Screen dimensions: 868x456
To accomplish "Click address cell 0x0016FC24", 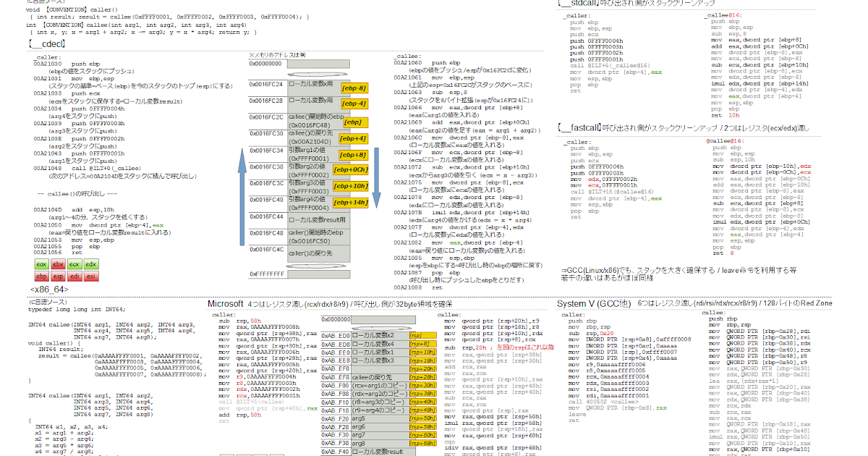I will [x=267, y=84].
